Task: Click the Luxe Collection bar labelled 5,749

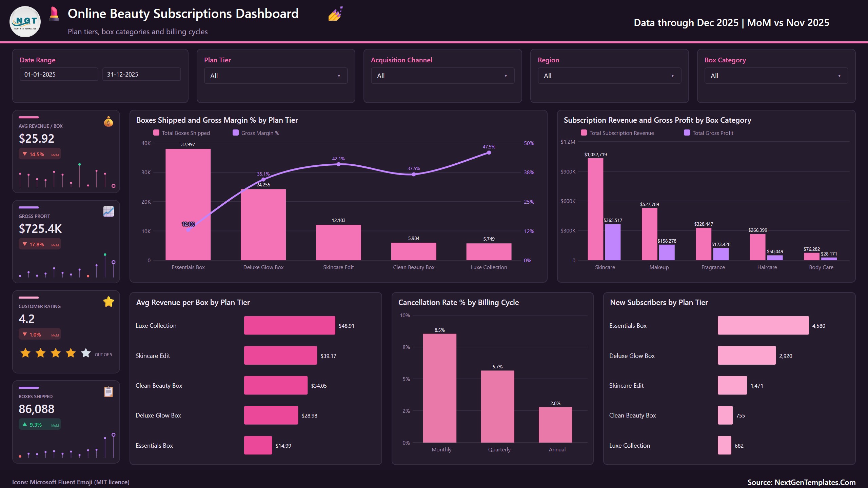Action: 489,252
